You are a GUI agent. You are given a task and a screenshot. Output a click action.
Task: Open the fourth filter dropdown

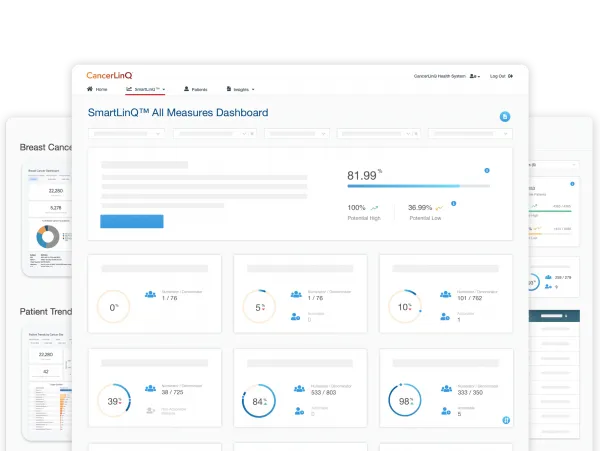(x=378, y=134)
